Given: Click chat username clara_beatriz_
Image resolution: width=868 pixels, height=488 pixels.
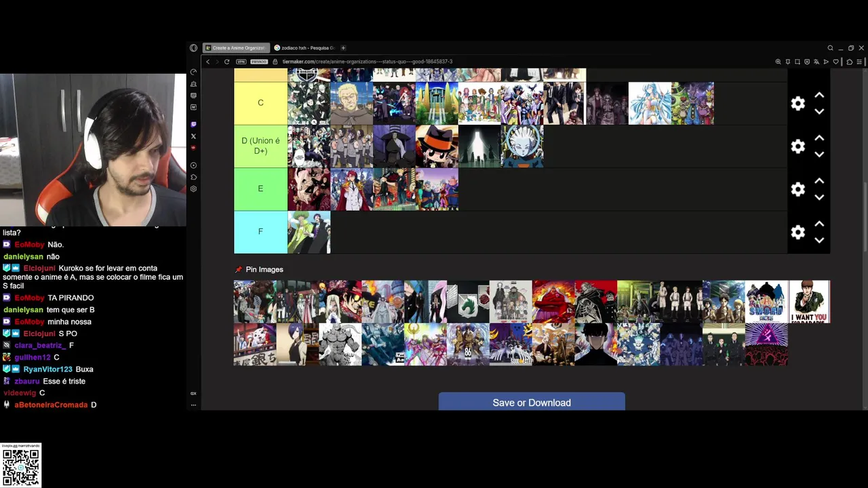Looking at the screenshot, I should (x=40, y=346).
